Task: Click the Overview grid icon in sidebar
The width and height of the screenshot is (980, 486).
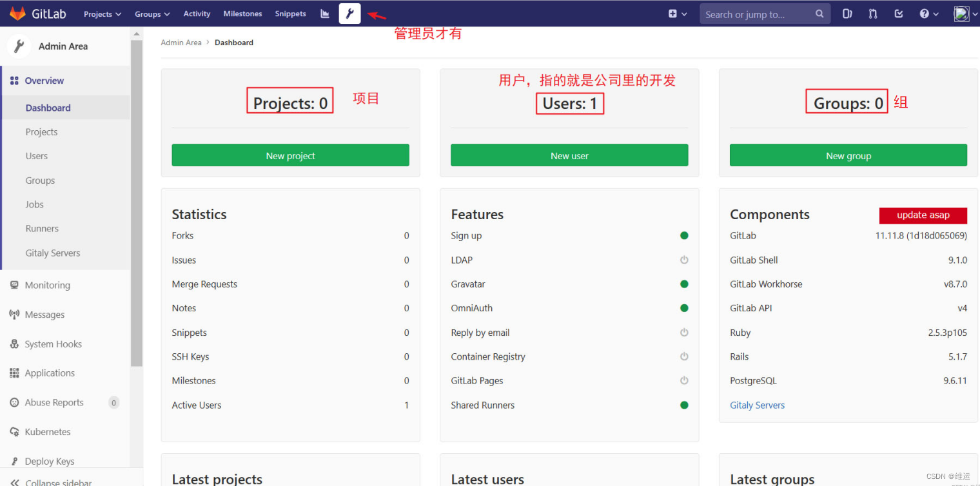Action: click(14, 81)
